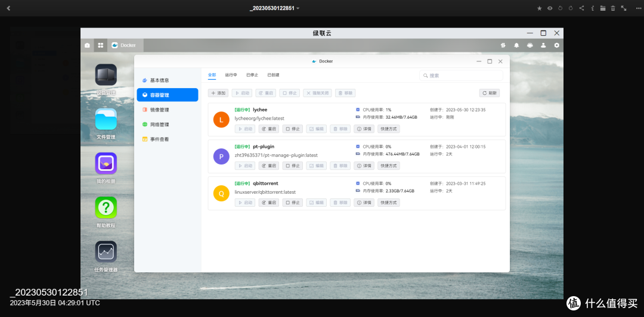Image resolution: width=644 pixels, height=317 pixels.
Task: Click the top toolbar 移除 button
Action: (345, 93)
